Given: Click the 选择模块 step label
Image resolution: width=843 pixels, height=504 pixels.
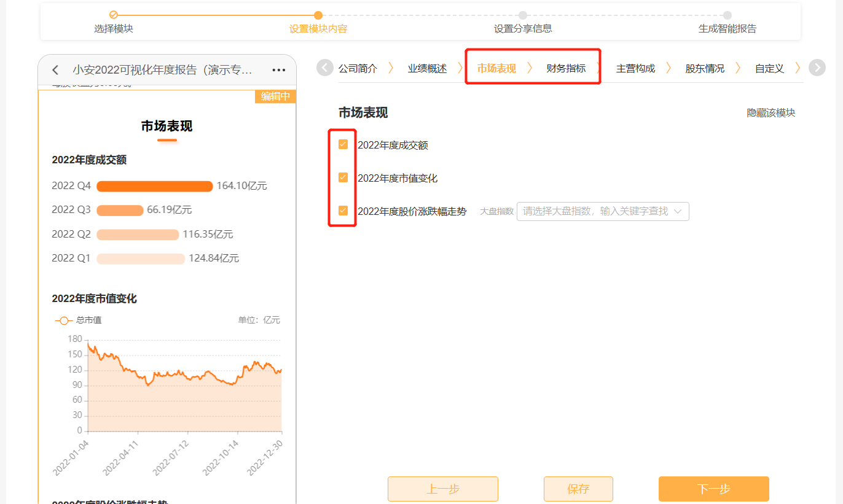Looking at the screenshot, I should point(114,28).
